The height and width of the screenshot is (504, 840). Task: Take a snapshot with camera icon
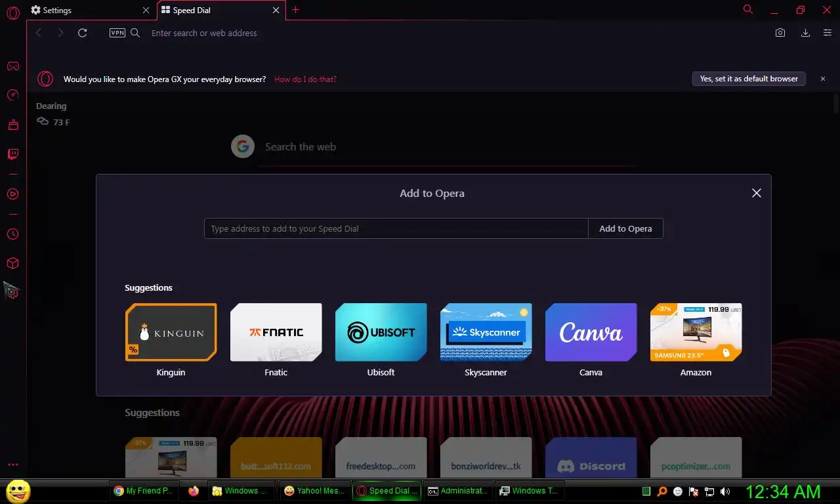click(780, 33)
